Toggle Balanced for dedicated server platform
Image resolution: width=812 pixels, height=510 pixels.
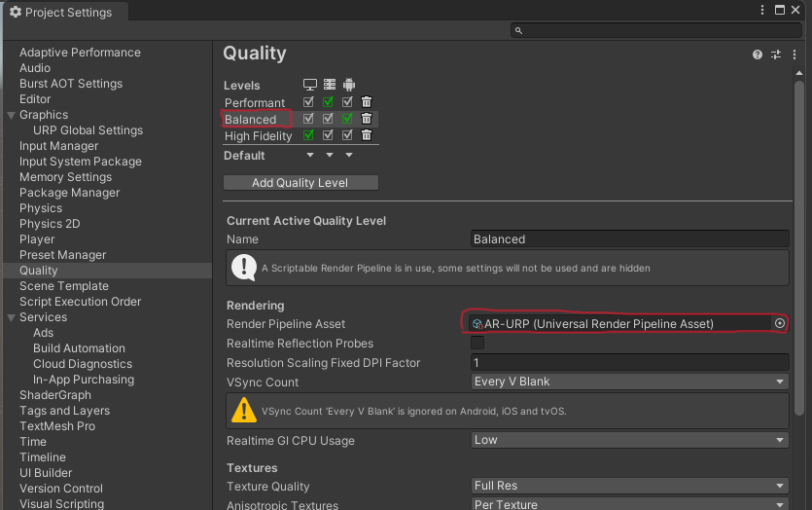(328, 118)
